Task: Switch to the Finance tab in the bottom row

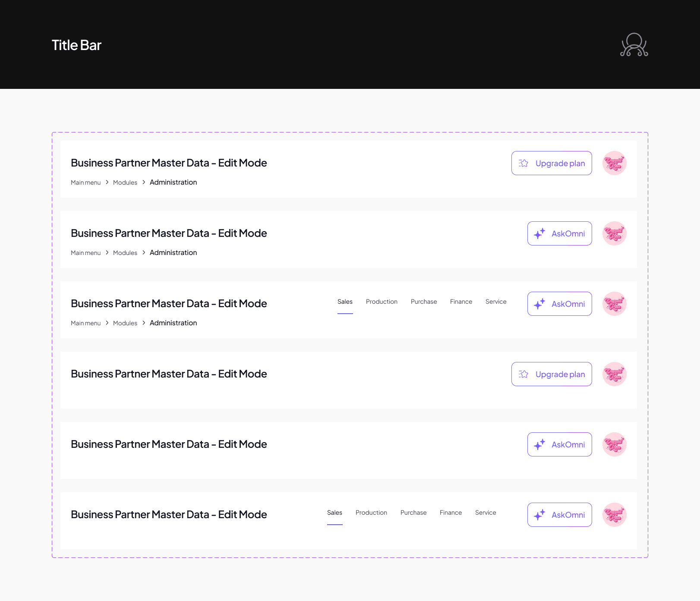Action: [x=451, y=513]
